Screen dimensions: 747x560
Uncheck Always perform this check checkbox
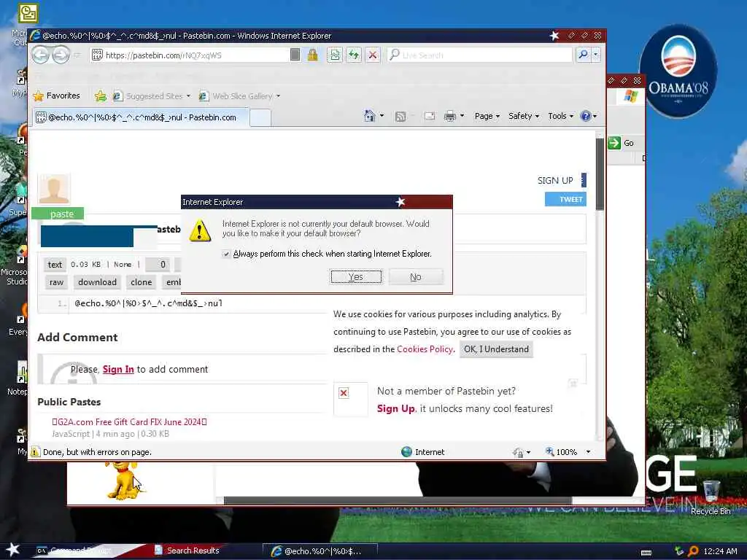coord(226,254)
